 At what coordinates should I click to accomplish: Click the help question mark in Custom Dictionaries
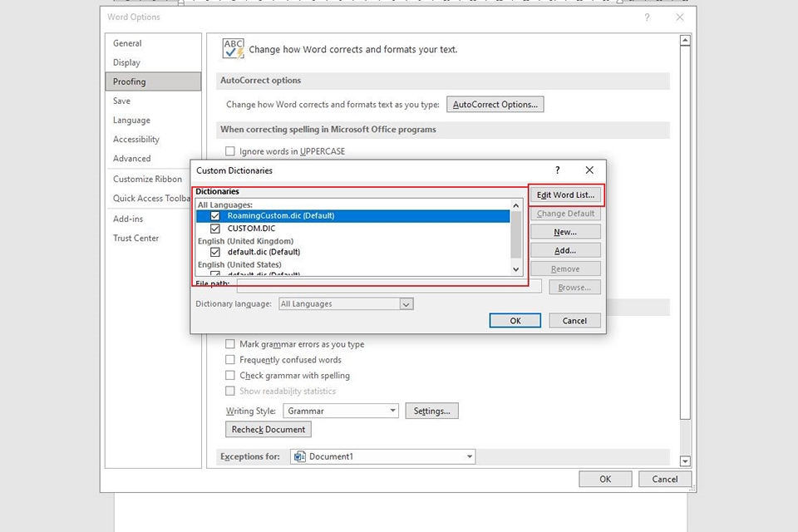coord(557,170)
